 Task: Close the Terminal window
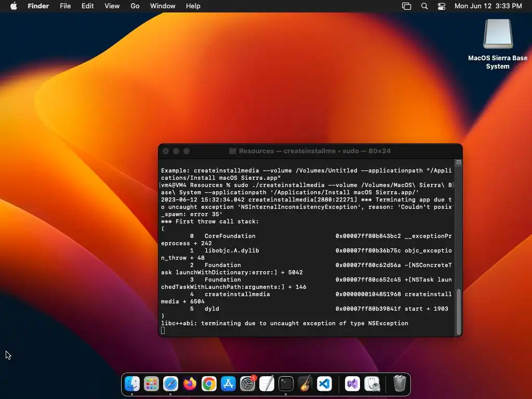(x=166, y=151)
